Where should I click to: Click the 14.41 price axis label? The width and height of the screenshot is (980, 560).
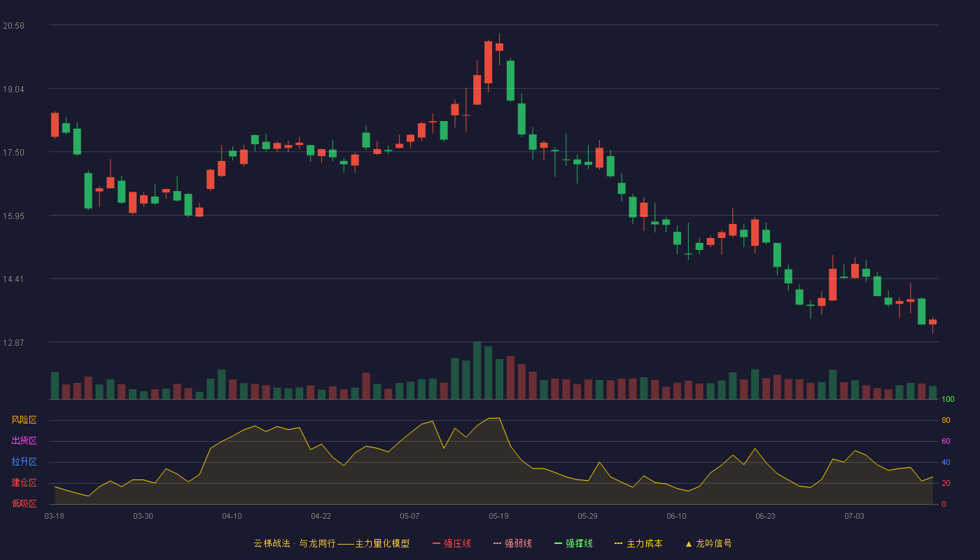tap(13, 279)
